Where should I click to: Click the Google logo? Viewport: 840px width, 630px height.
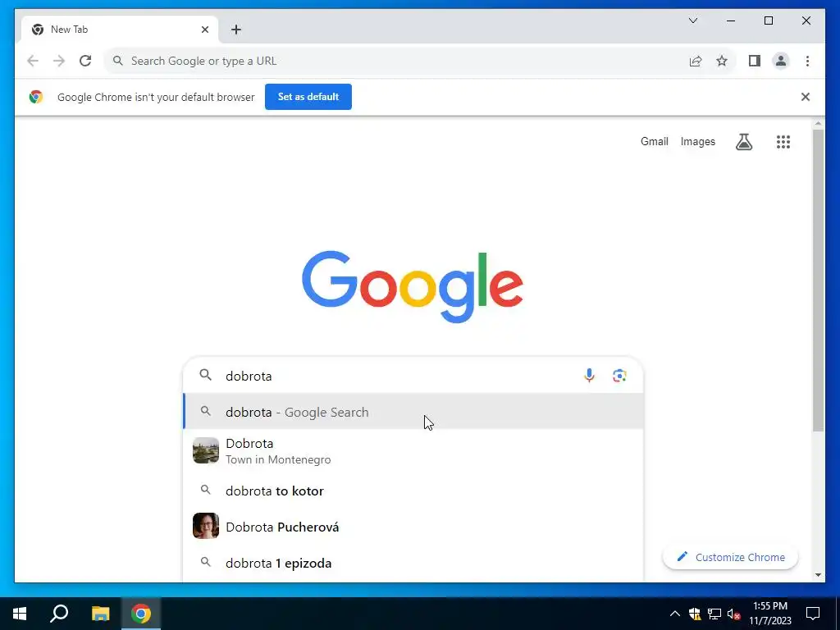[413, 286]
